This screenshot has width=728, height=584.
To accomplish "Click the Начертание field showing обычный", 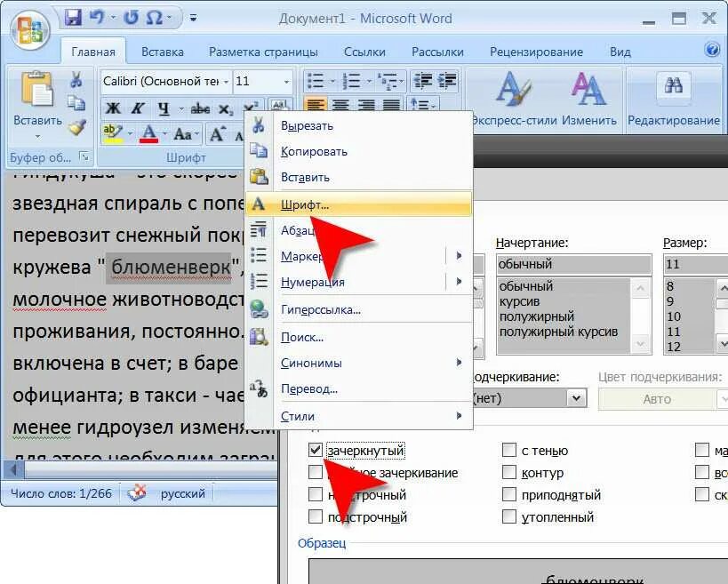I will pyautogui.click(x=574, y=264).
